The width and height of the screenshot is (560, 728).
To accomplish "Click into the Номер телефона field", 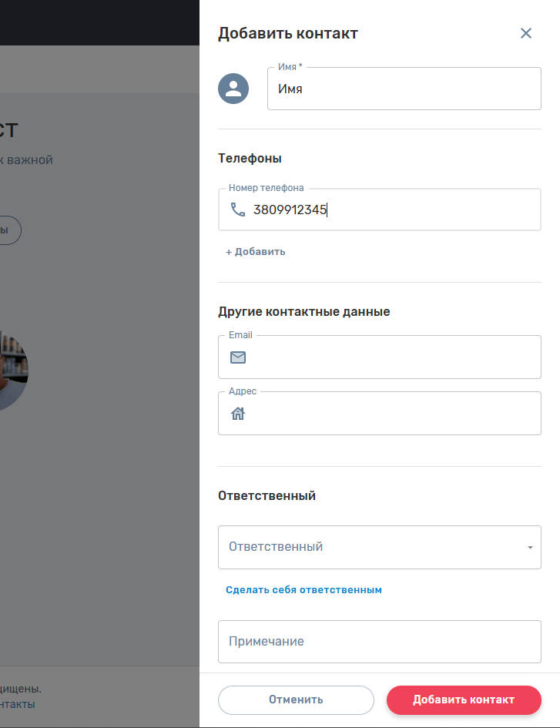I will click(x=393, y=210).
